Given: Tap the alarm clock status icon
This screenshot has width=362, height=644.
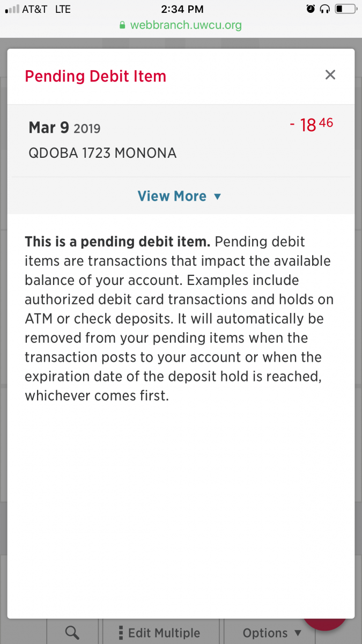Looking at the screenshot, I should point(311,9).
